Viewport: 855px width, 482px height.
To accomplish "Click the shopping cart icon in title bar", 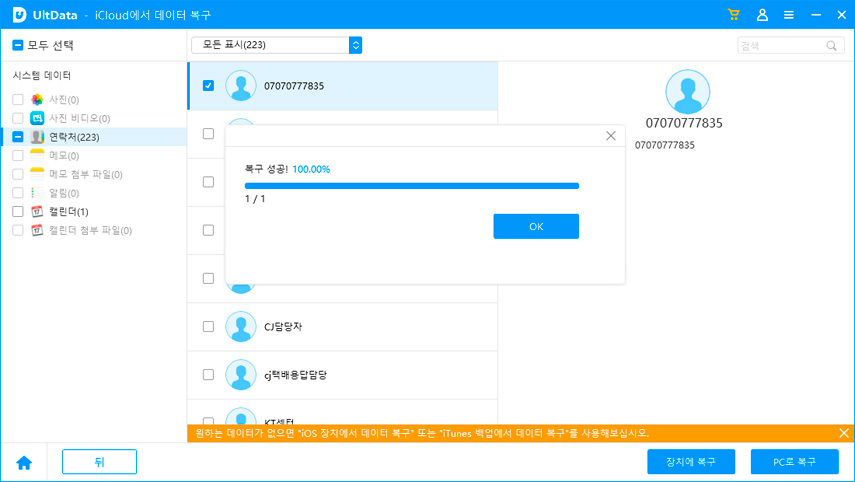I will (734, 15).
